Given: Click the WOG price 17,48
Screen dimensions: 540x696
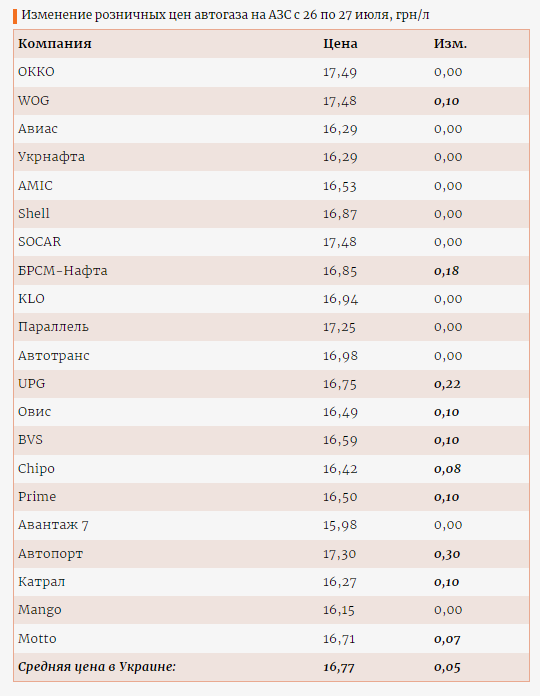Looking at the screenshot, I should 340,101.
